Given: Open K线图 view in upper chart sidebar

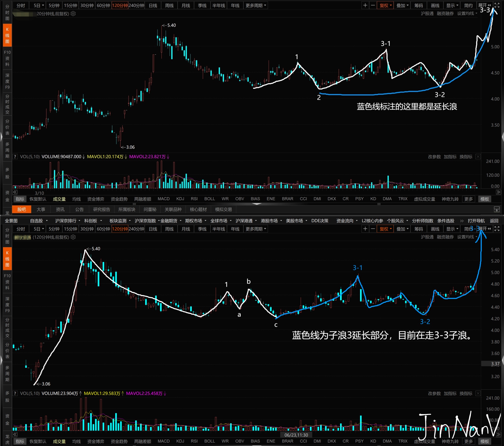Looking at the screenshot, I should [7, 35].
